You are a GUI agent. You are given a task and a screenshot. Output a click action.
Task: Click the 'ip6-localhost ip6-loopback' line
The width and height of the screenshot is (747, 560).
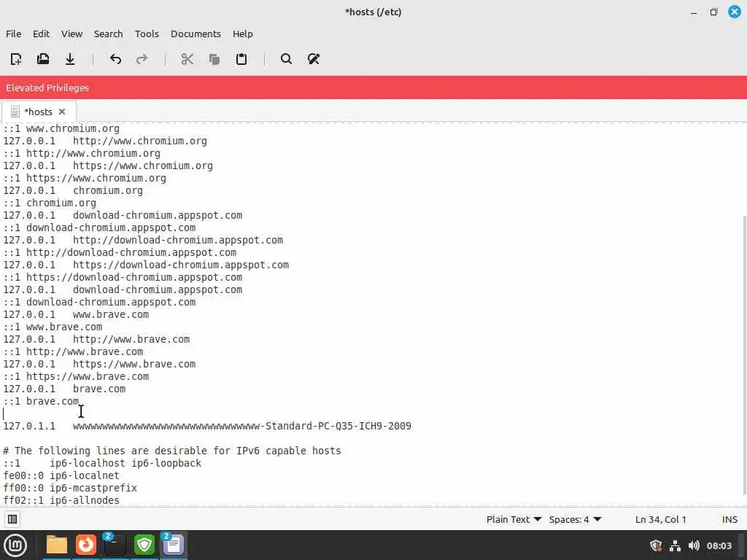102,463
